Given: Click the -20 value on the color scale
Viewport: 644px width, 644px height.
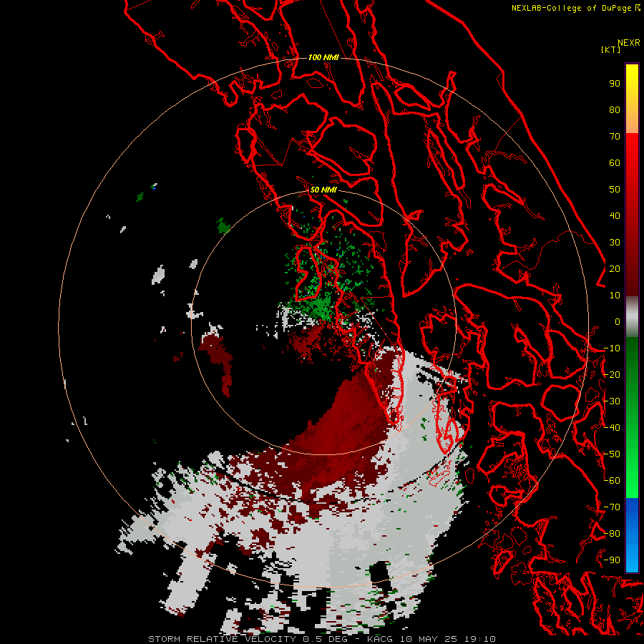Looking at the screenshot, I should [x=612, y=374].
